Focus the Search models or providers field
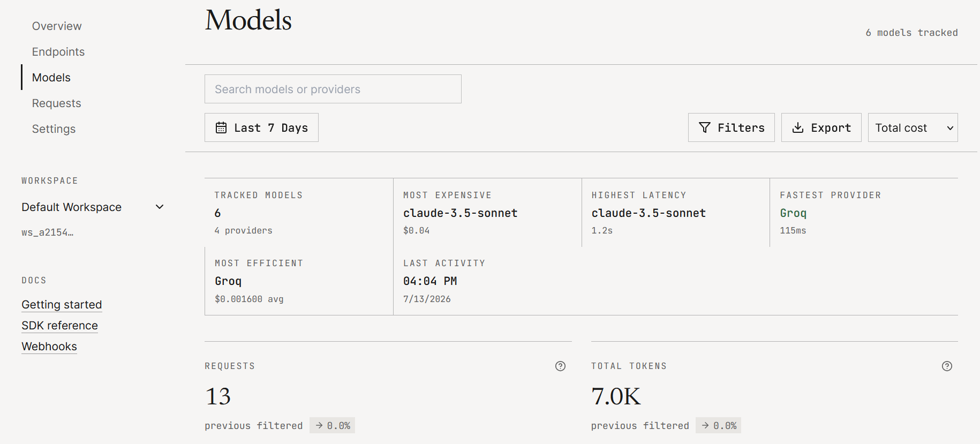This screenshot has width=980, height=444. point(333,89)
